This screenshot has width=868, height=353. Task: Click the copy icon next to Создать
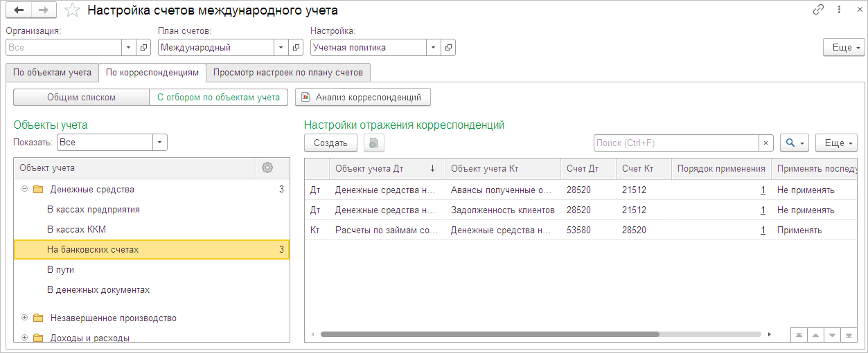tap(373, 143)
